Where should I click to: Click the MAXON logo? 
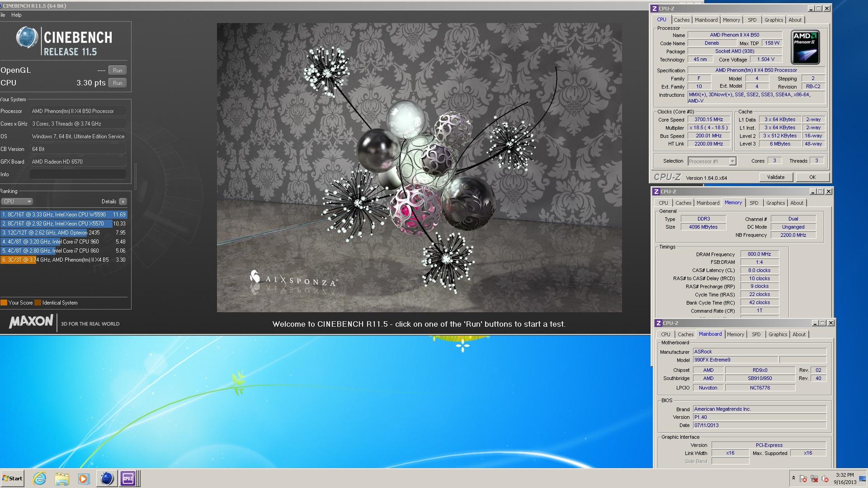click(31, 322)
